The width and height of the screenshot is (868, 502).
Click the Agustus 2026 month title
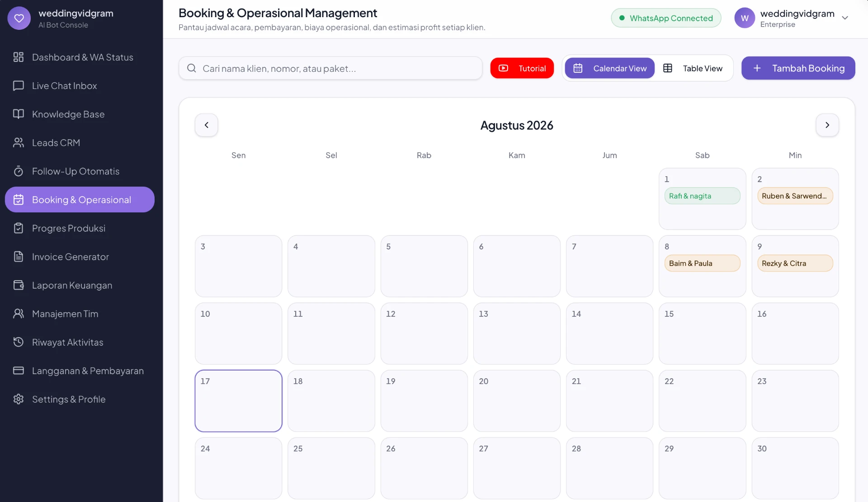517,125
